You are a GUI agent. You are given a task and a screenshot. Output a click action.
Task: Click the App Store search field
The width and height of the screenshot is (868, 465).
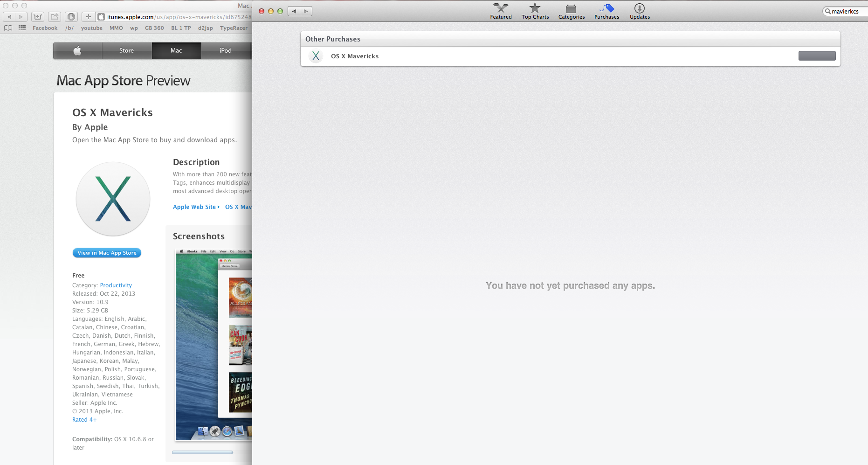point(845,11)
